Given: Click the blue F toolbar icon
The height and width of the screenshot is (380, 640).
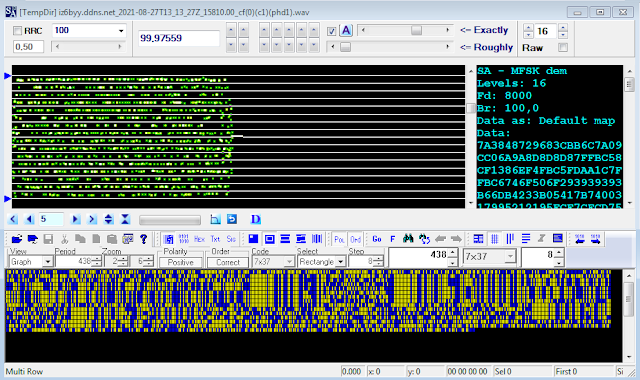Looking at the screenshot, I should click(x=392, y=239).
